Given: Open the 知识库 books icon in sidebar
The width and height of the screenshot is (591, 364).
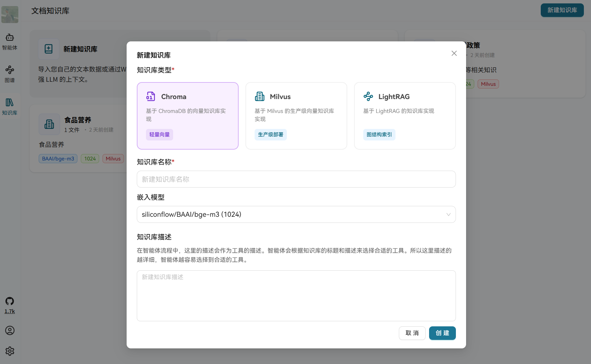Looking at the screenshot, I should (10, 102).
